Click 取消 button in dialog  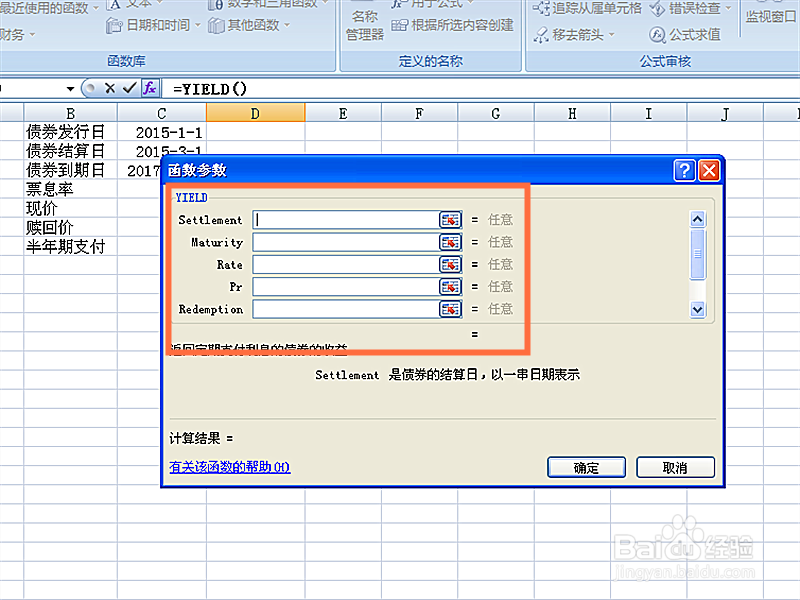point(675,467)
